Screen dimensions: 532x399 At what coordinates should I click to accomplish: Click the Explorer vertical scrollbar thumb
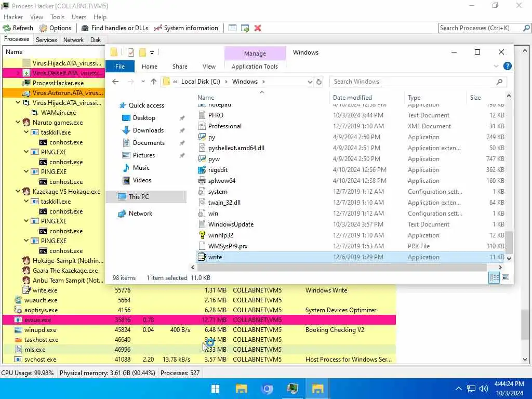[x=509, y=242]
